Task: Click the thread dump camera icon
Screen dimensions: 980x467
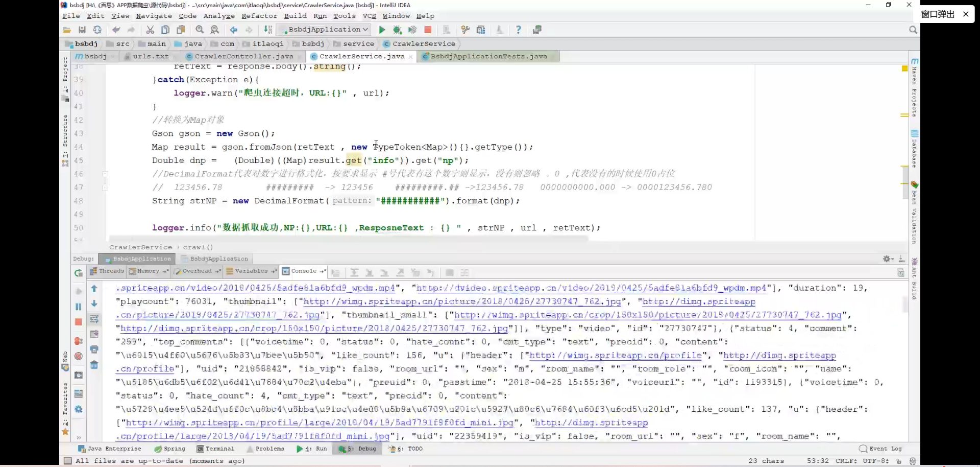Action: [78, 375]
